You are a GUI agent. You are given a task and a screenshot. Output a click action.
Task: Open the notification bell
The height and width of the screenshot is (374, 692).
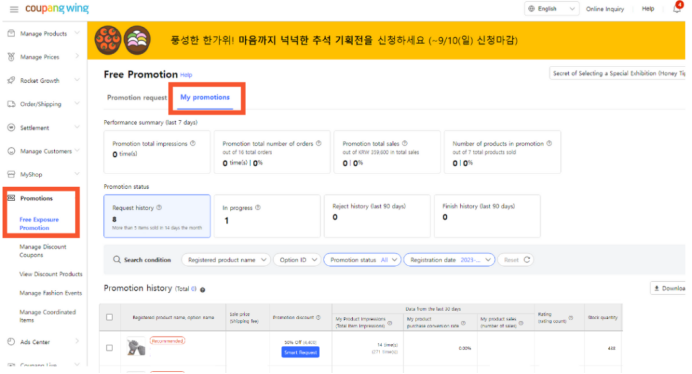(x=677, y=8)
